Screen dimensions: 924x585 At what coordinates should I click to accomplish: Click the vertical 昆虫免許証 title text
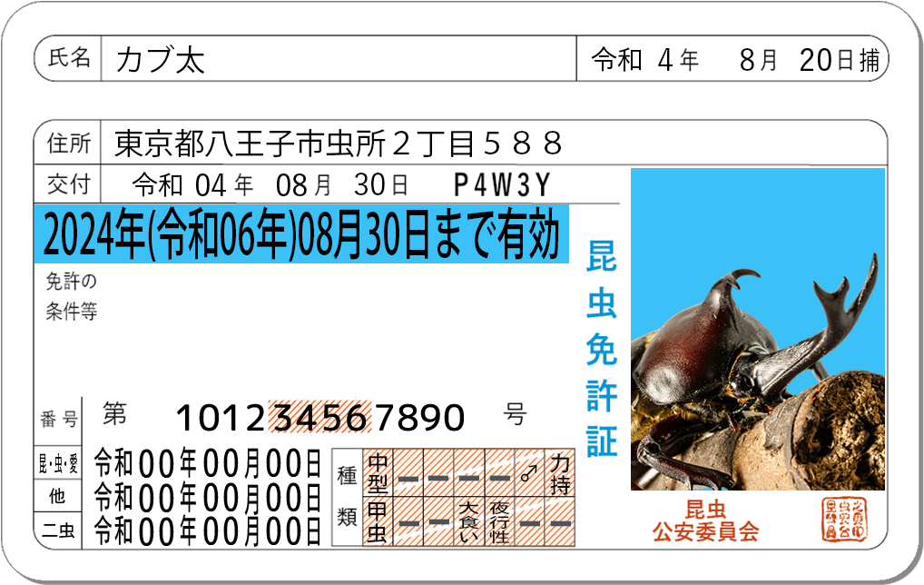click(601, 350)
